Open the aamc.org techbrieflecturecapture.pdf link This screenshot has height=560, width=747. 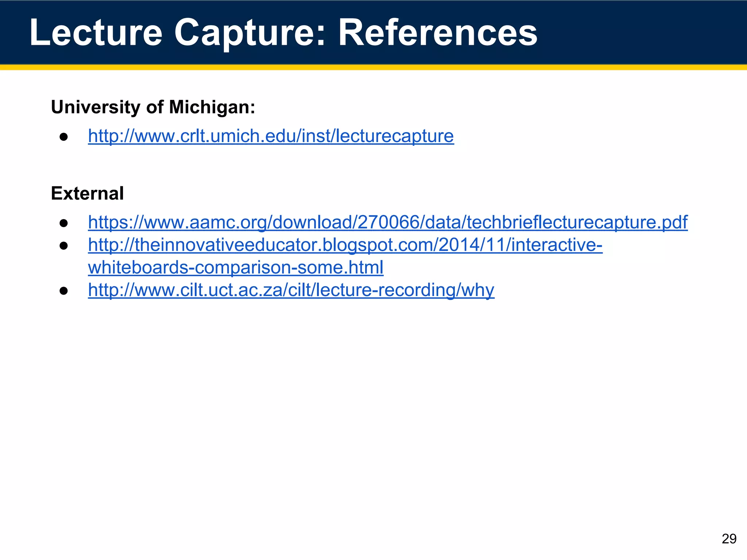pos(388,222)
